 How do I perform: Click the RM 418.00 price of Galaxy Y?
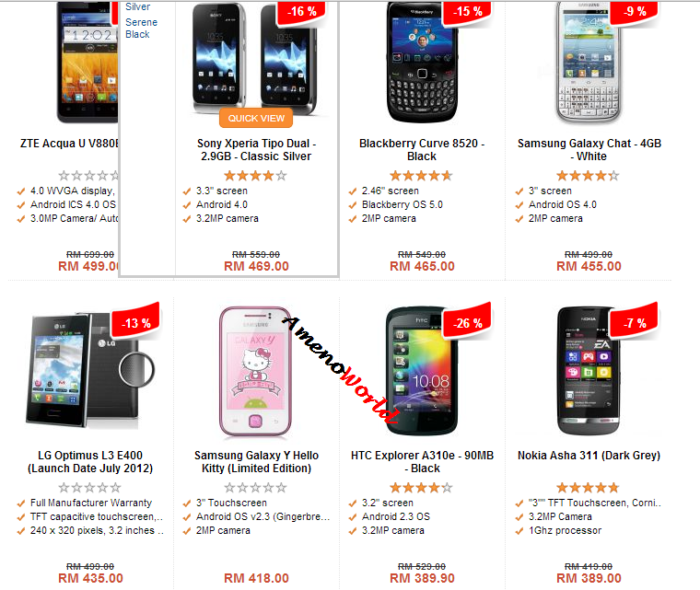(x=256, y=578)
